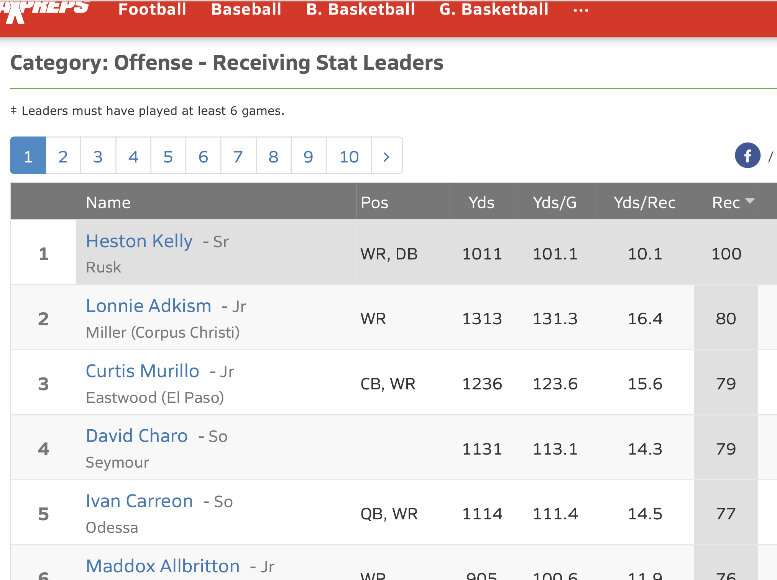Go to next page using arrow

pos(386,156)
